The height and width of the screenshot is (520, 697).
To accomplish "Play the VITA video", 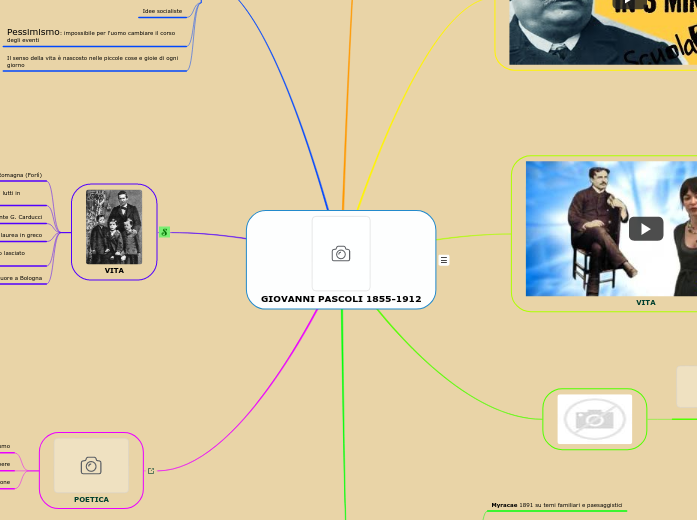I will click(646, 229).
